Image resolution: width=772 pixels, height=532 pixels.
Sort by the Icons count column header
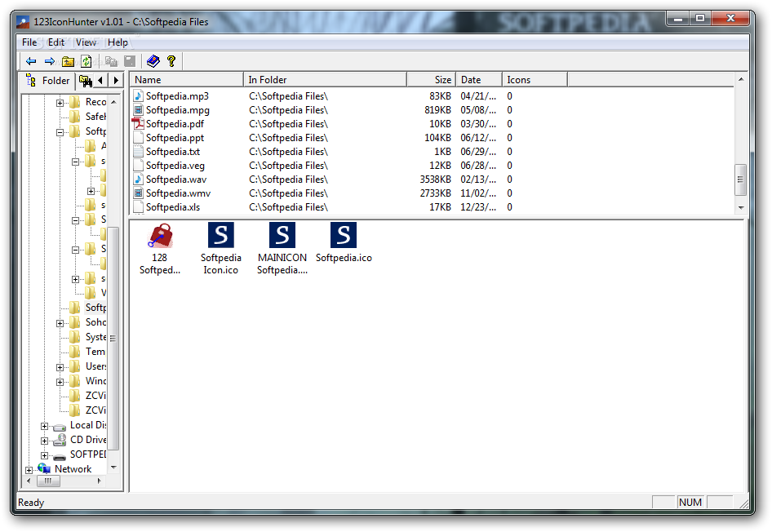pos(535,80)
